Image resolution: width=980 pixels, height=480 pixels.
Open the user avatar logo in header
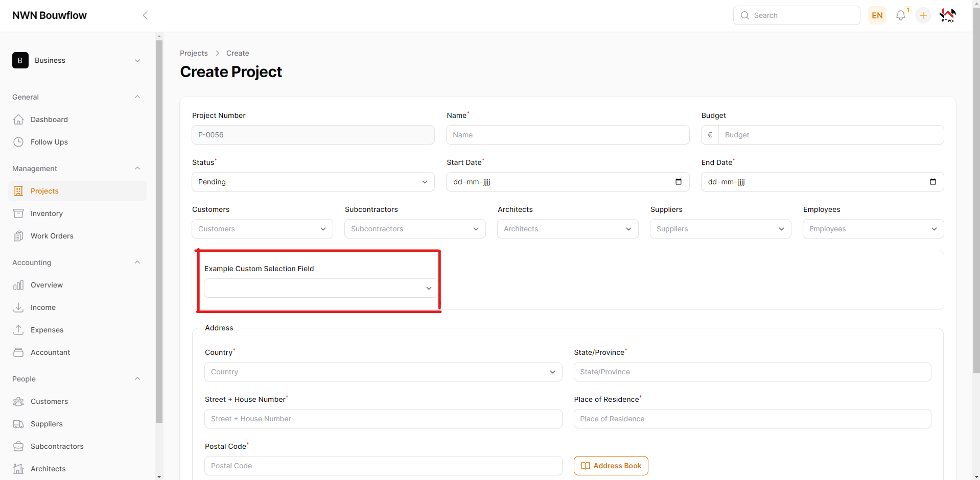tap(947, 15)
